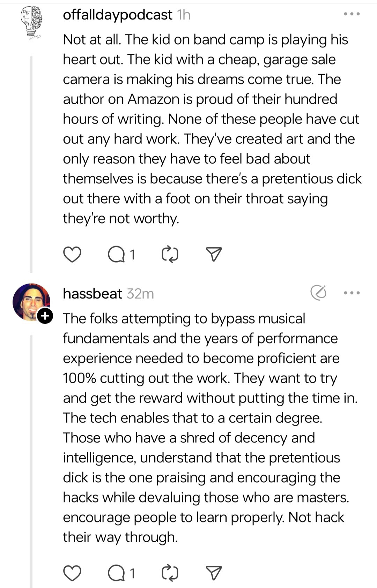Go to hassbeat username profile
Image resolution: width=377 pixels, height=588 pixels.
[93, 294]
